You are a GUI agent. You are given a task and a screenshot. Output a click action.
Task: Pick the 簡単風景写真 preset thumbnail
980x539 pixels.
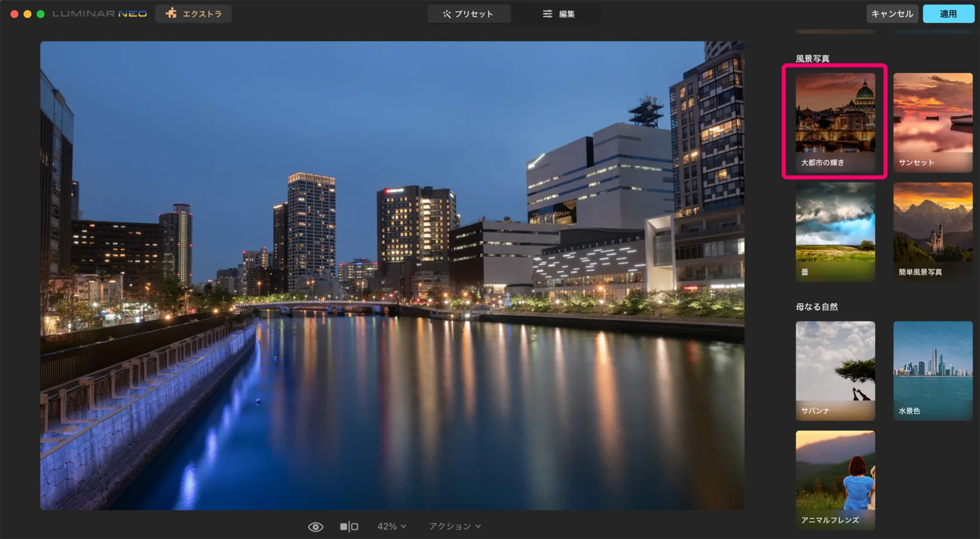coord(932,231)
